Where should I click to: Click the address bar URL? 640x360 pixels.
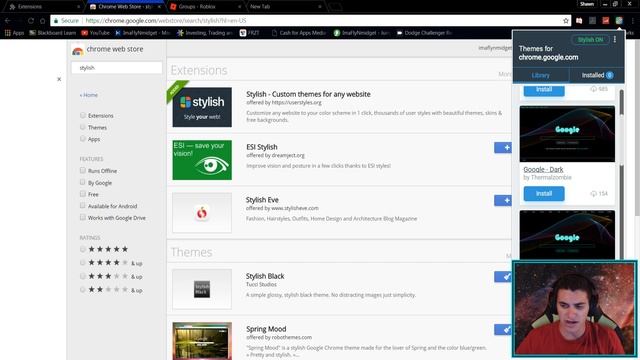[x=166, y=20]
